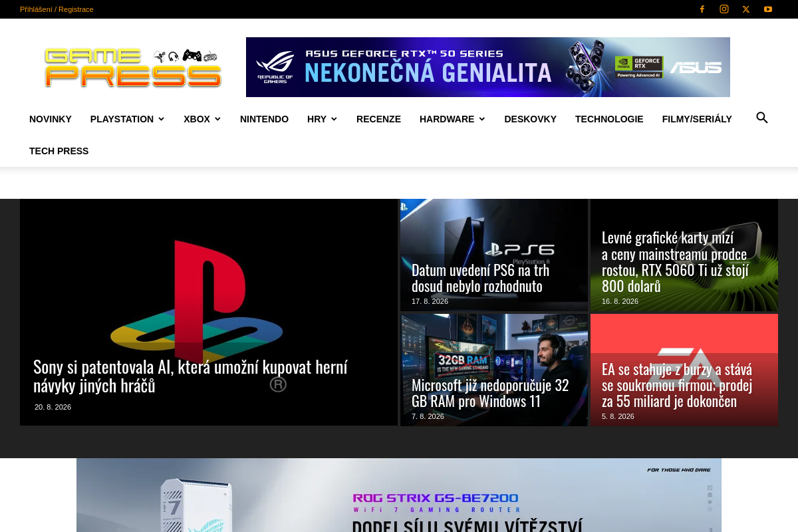Click the date 17. 8. 2026
798x532 pixels.
coord(430,301)
